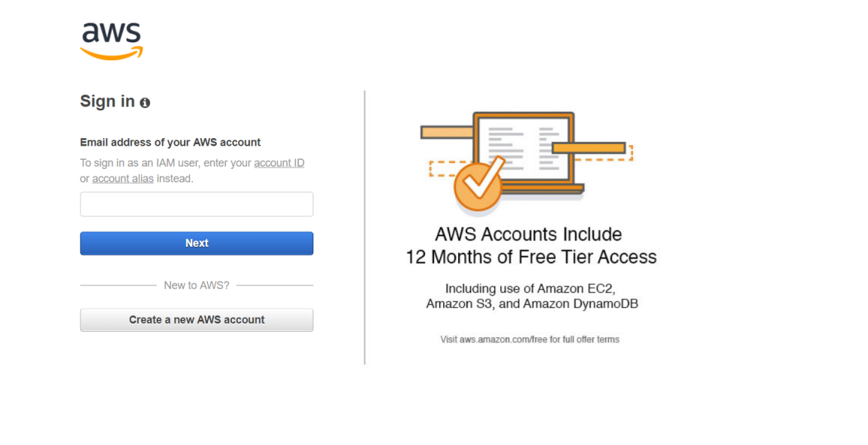Click the orange smile arrow under AWS
The width and height of the screenshot is (868, 445).
click(112, 54)
